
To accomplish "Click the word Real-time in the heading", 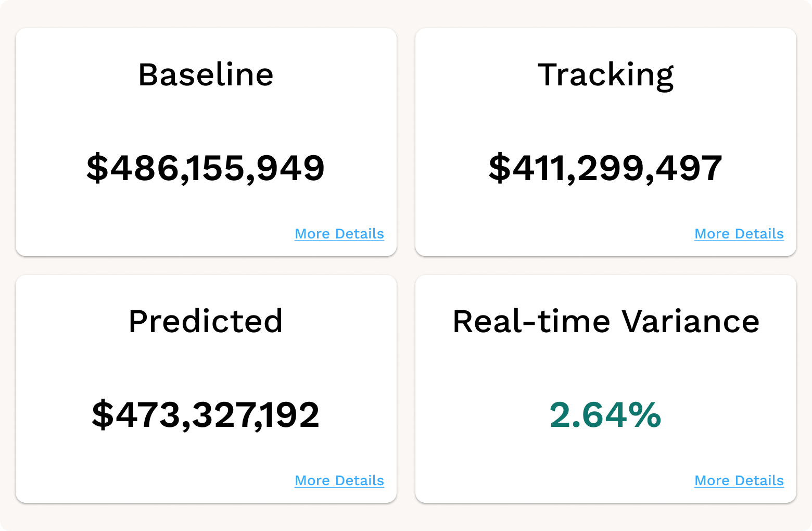I will pos(531,321).
